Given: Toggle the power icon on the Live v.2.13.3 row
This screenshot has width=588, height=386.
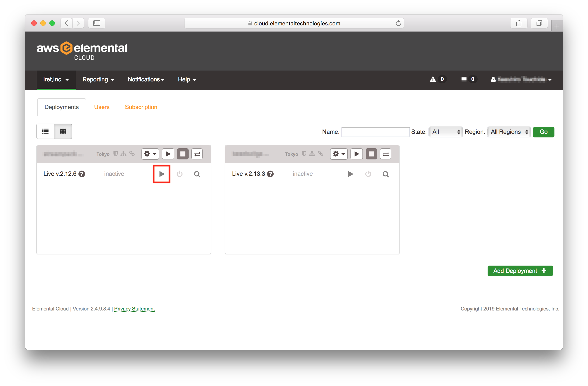Looking at the screenshot, I should 368,174.
